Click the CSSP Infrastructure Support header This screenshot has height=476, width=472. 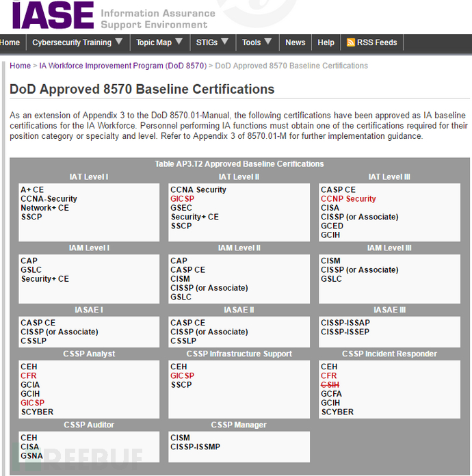pos(239,354)
